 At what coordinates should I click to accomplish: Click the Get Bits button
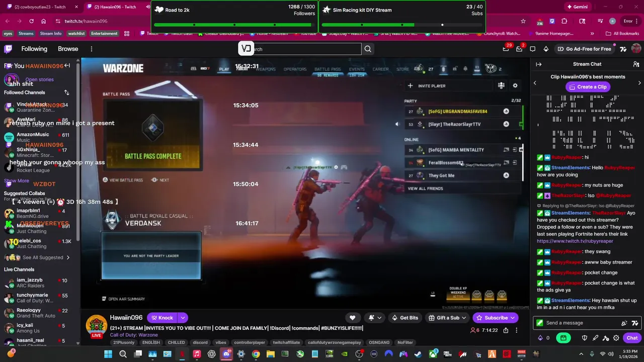point(405,318)
